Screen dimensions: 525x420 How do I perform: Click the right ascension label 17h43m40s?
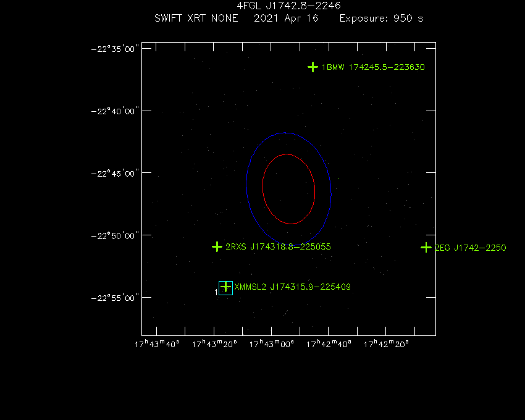[157, 344]
